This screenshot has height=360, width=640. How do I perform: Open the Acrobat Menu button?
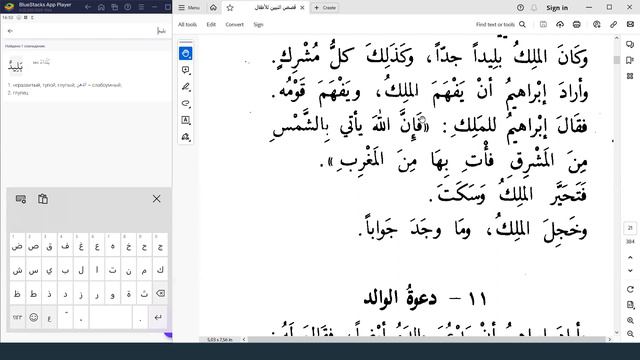coord(189,8)
